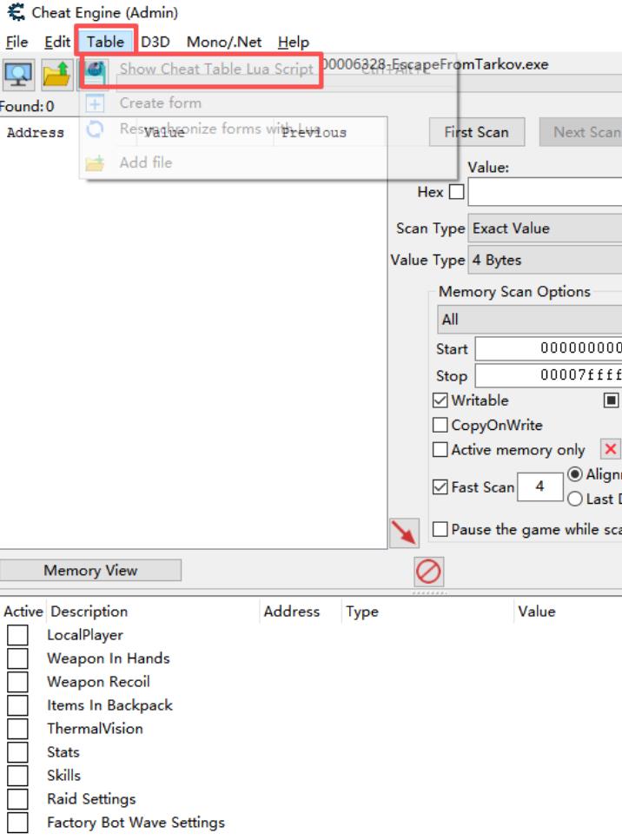Screen dimensions: 622x840
Task: Activate the Skills entry checkbox
Action: (17, 776)
